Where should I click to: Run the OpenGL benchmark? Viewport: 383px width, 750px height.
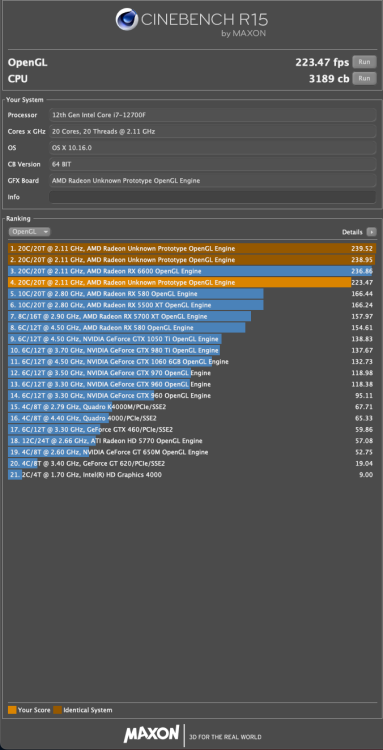point(364,62)
